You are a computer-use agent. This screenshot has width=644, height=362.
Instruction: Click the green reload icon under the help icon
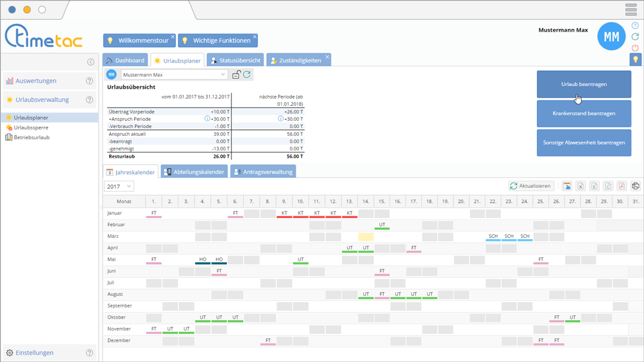tap(635, 37)
